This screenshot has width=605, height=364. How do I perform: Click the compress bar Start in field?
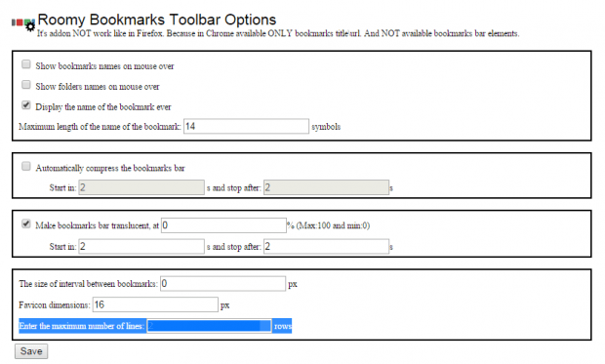click(141, 187)
